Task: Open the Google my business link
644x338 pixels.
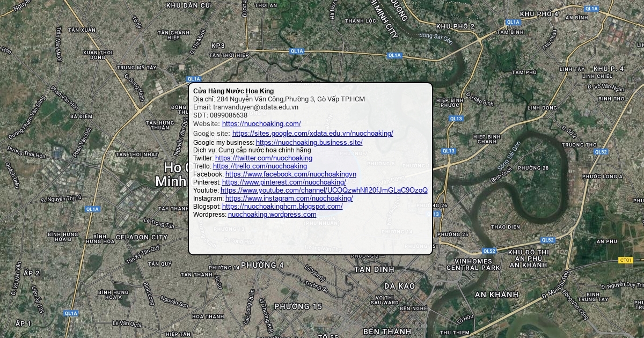Action: pyautogui.click(x=309, y=143)
